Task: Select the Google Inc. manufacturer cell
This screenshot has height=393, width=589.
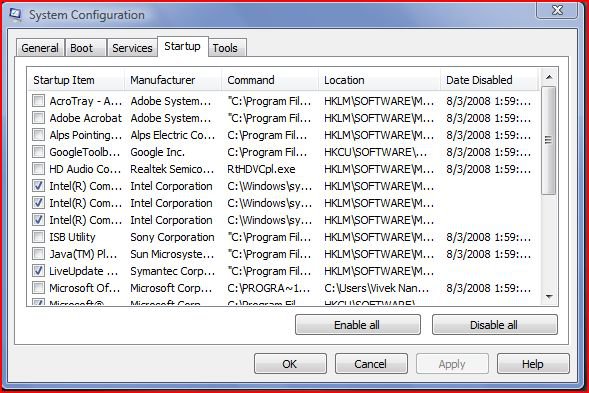Action: coord(157,152)
